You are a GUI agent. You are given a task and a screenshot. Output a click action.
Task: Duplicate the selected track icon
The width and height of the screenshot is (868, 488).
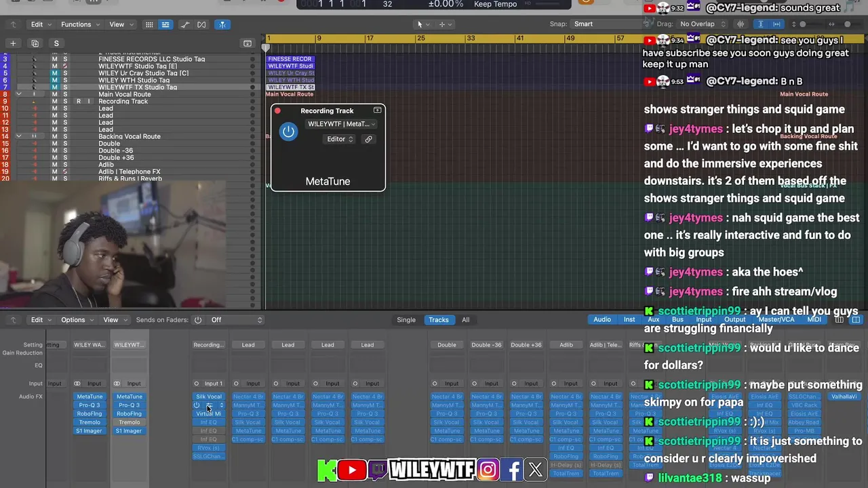(35, 43)
